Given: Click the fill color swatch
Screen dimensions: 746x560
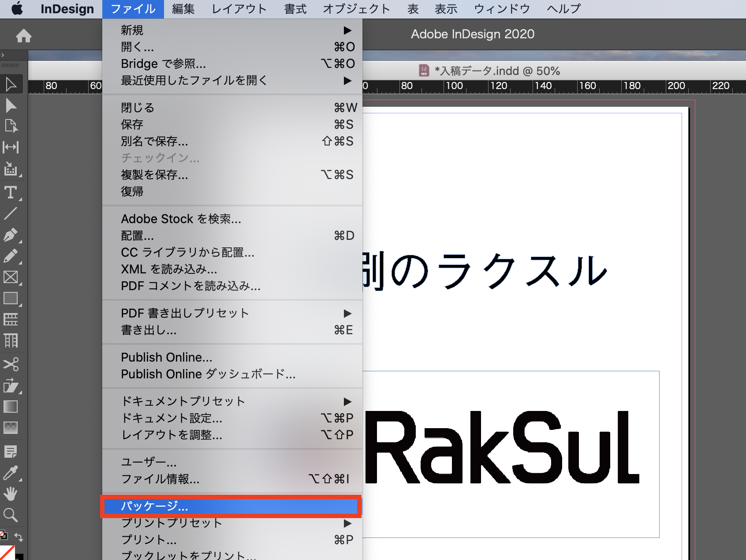Looking at the screenshot, I should (x=7, y=553).
